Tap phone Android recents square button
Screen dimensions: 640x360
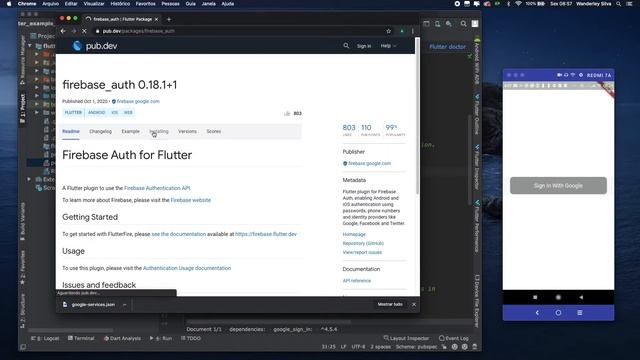535,297
